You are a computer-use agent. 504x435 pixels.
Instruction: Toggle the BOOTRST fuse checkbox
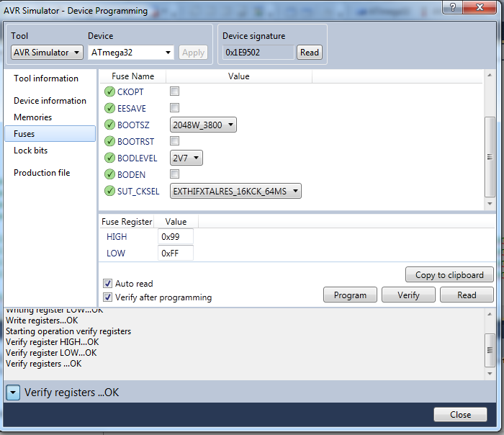coord(174,141)
